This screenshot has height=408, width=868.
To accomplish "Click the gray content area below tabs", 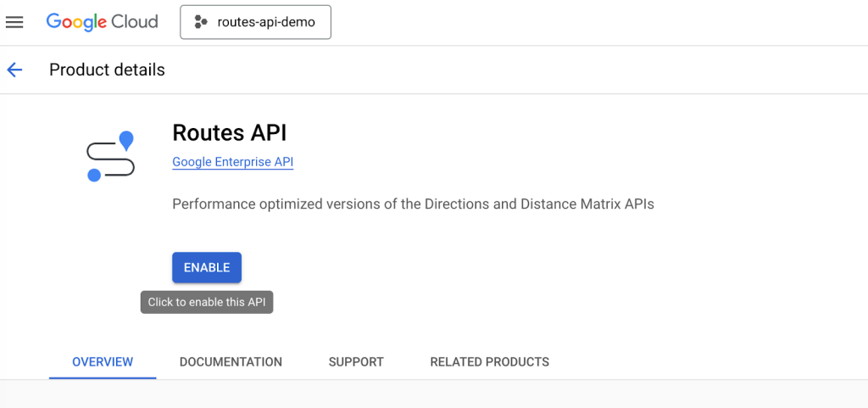I will [434, 394].
